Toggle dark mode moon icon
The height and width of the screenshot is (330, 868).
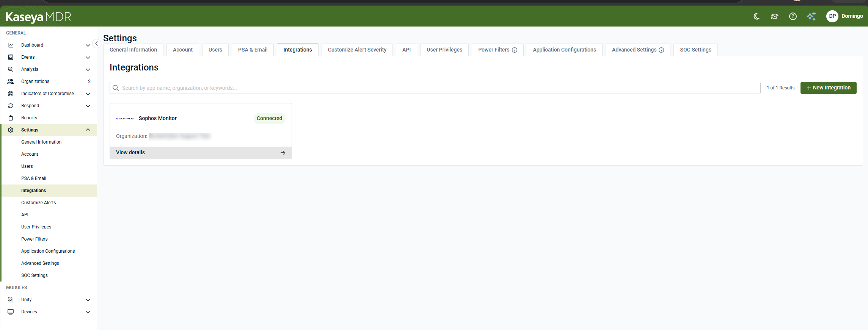(x=757, y=16)
